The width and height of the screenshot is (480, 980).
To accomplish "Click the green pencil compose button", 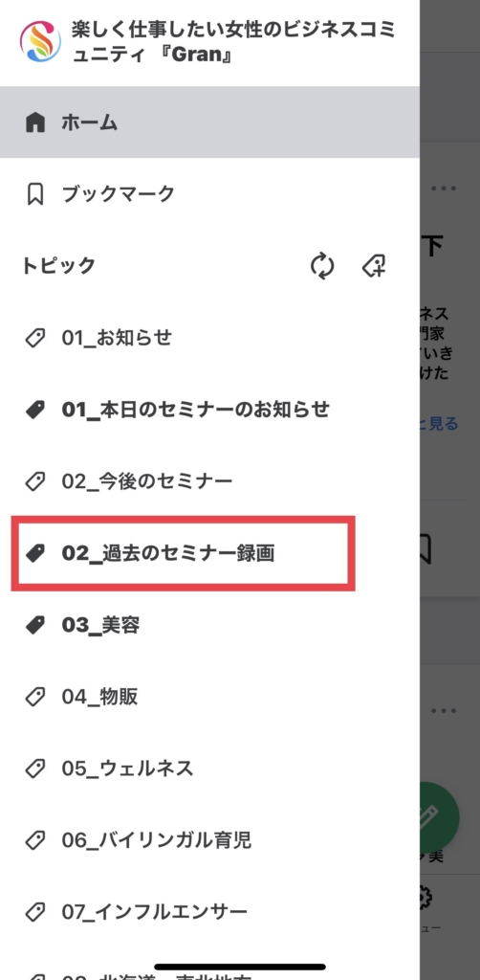I will coord(440,816).
